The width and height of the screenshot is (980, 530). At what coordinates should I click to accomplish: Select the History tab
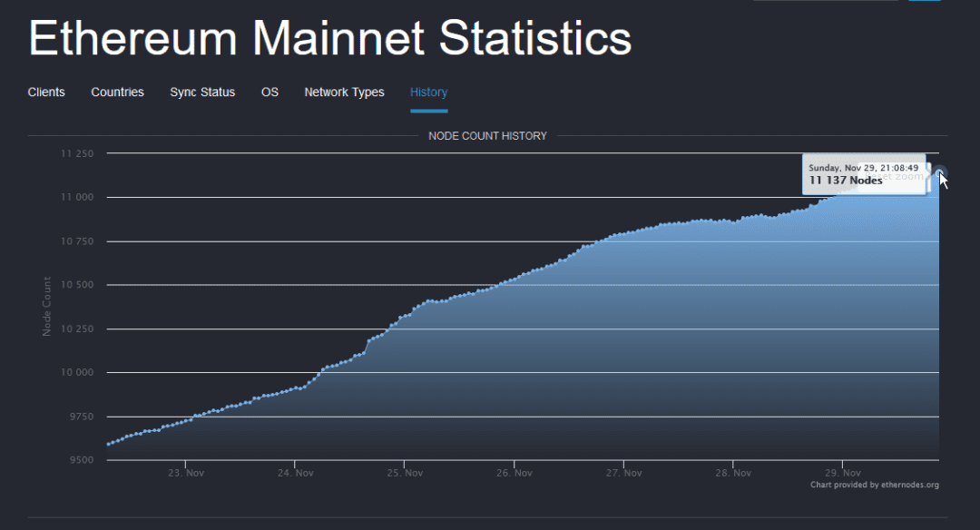pyautogui.click(x=428, y=92)
